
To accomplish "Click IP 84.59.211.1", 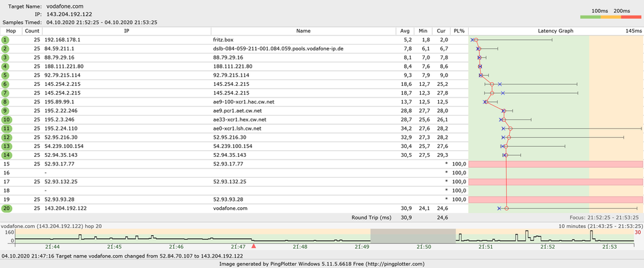I will click(59, 48).
